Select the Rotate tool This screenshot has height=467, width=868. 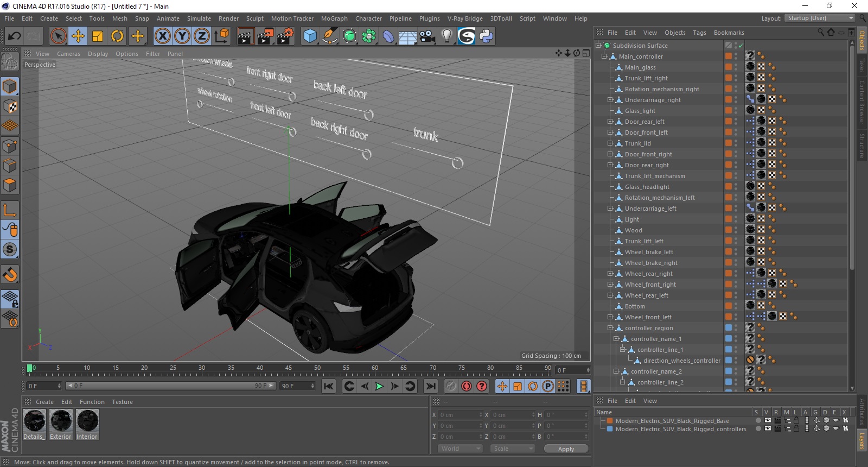pyautogui.click(x=117, y=36)
